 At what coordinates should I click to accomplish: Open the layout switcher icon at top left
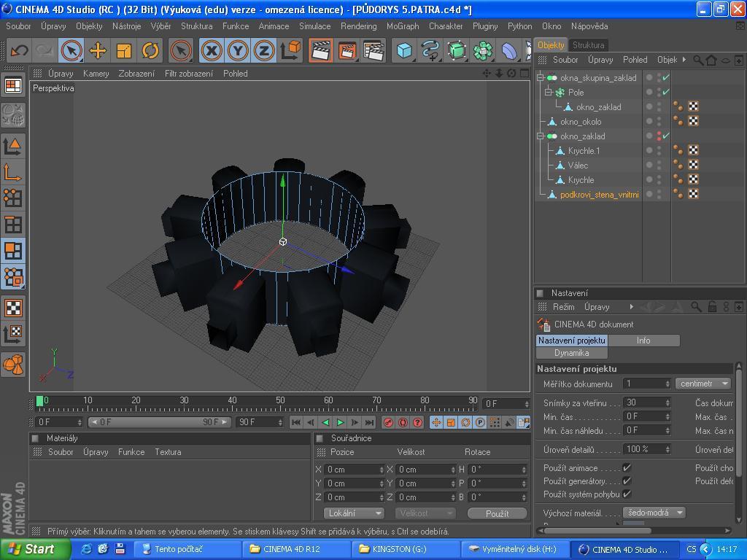pyautogui.click(x=13, y=86)
